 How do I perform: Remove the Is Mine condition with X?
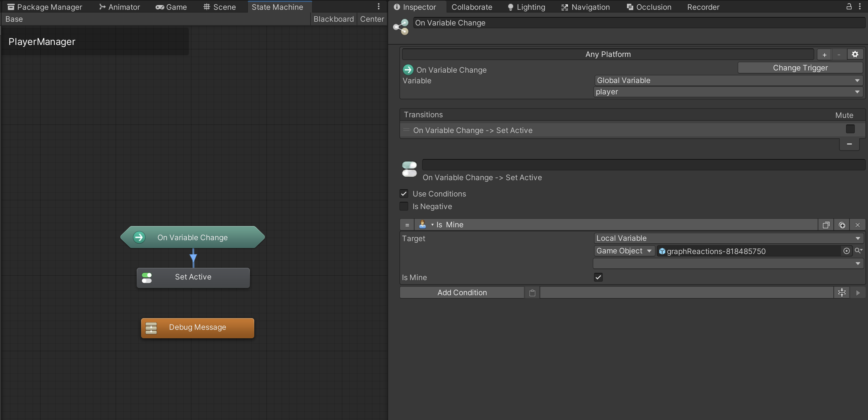coord(857,225)
